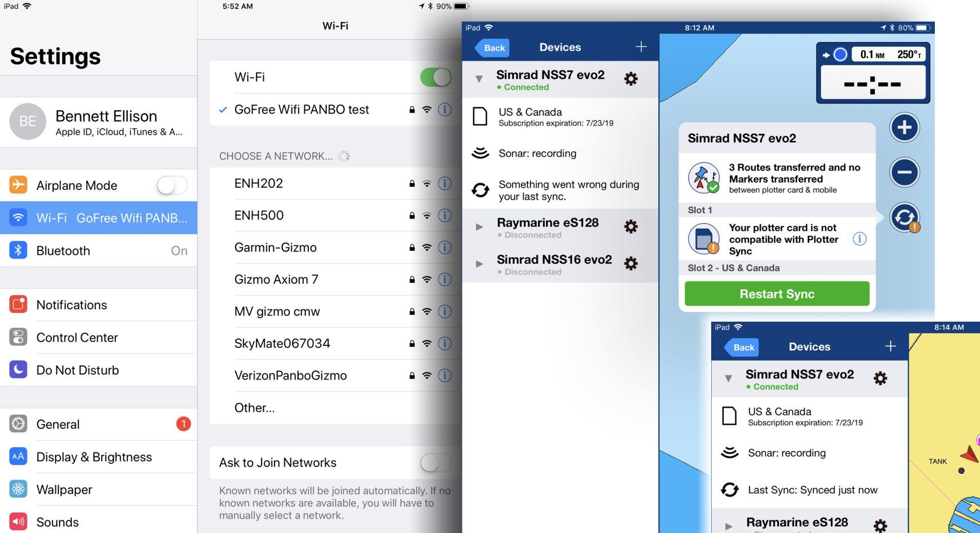The height and width of the screenshot is (533, 980).
Task: Toggle Airplane Mode switch
Action: point(172,185)
